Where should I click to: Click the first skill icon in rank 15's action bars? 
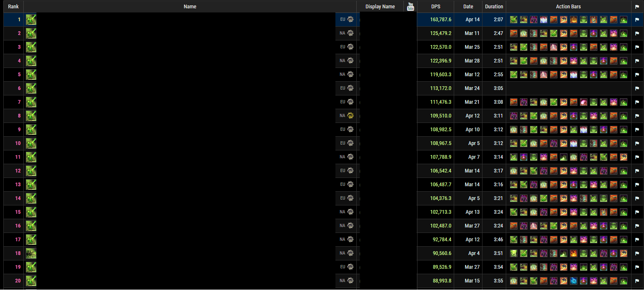(x=514, y=212)
